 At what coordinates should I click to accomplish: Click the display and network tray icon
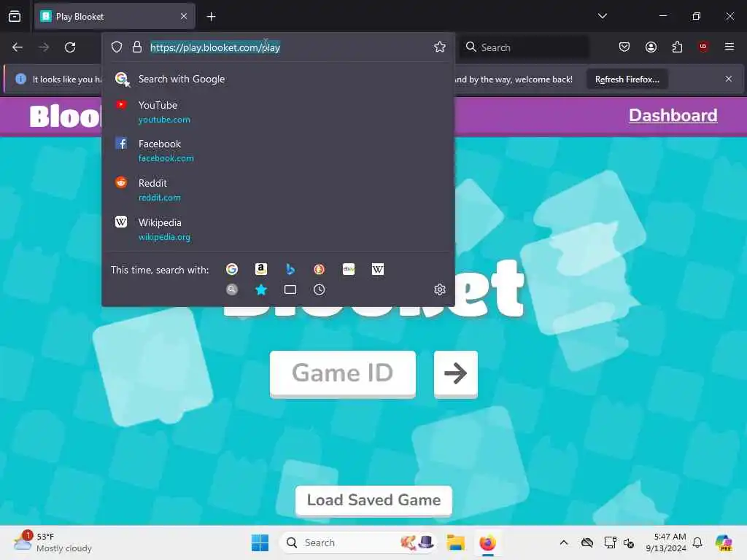(x=610, y=542)
